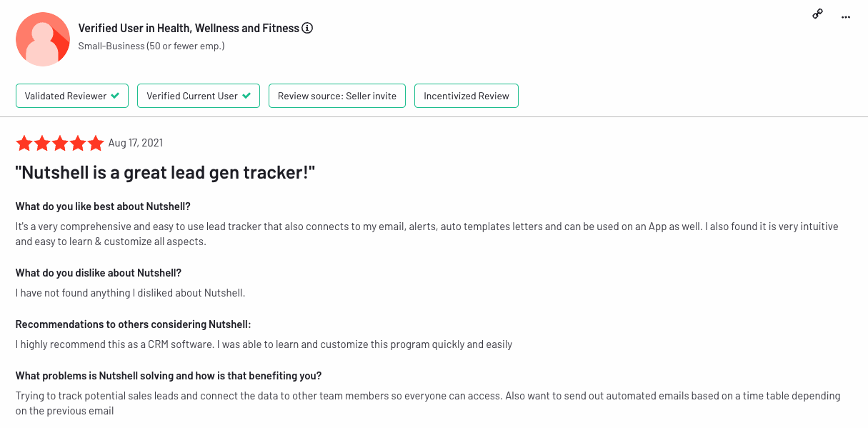Click the green checkmark in Validated Reviewer
This screenshot has width=868, height=428.
(115, 96)
